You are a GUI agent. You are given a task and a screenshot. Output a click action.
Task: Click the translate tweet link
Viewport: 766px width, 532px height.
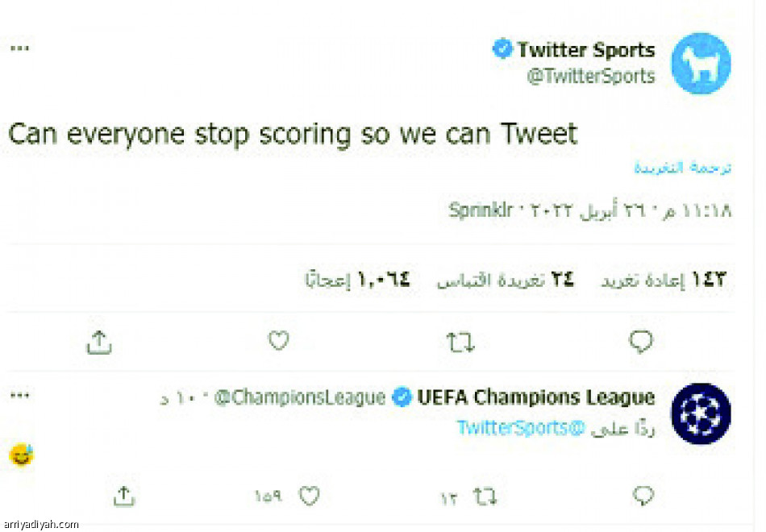coord(682,168)
